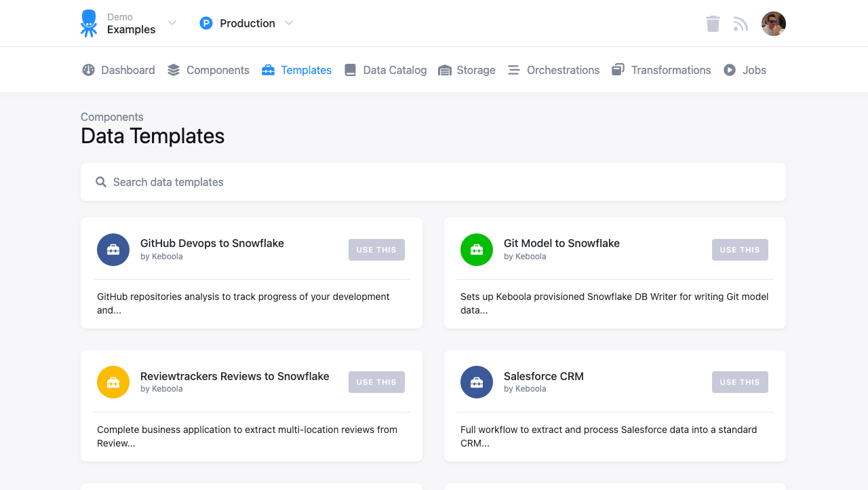Go to the Transformations tab
Screen dimensions: 868x490
pyautogui.click(x=661, y=70)
